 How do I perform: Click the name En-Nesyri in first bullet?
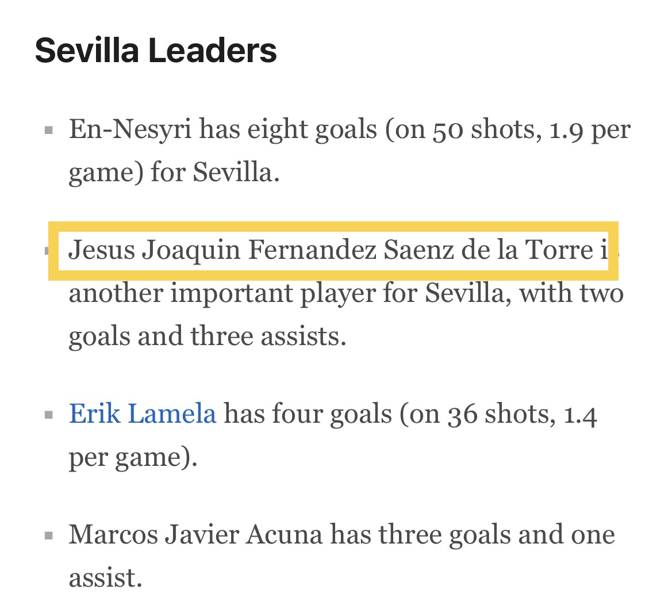coord(130,129)
